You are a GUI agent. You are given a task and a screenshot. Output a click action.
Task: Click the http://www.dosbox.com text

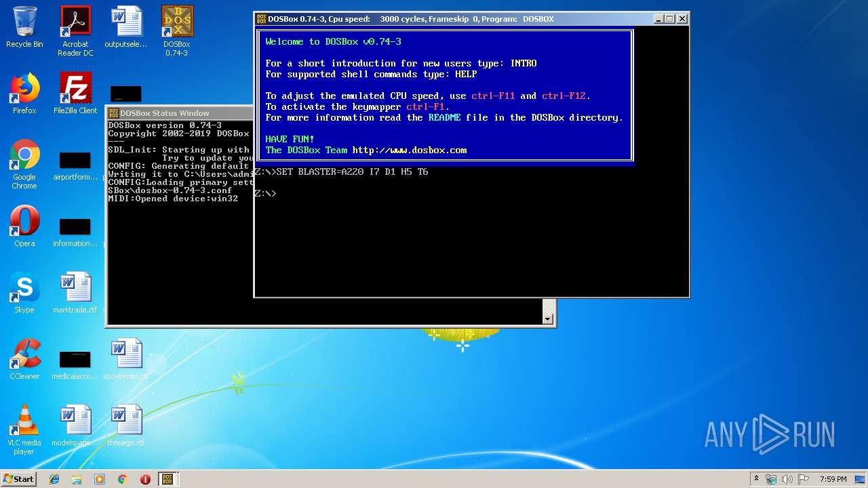[x=410, y=150]
